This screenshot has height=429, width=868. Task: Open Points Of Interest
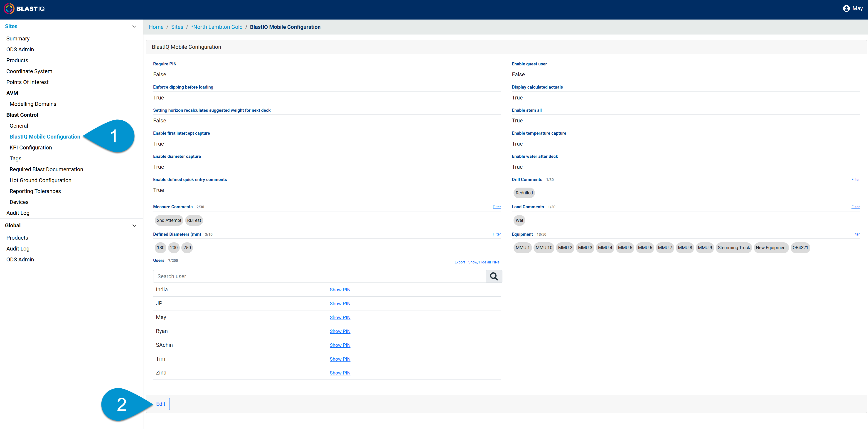click(27, 82)
